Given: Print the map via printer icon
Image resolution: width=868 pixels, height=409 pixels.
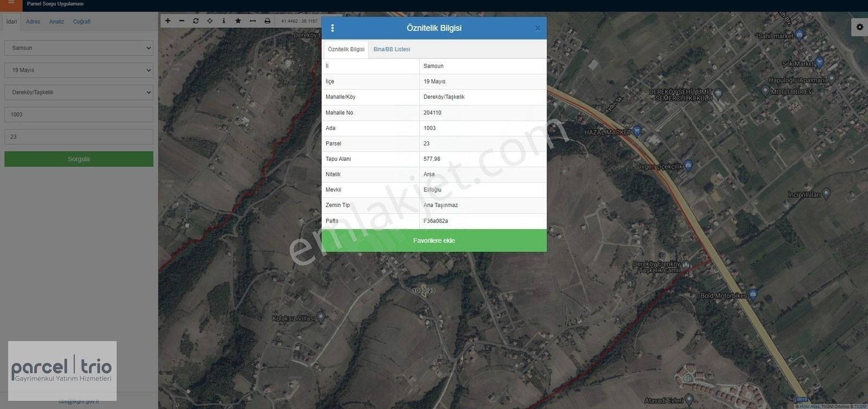Looking at the screenshot, I should (267, 21).
